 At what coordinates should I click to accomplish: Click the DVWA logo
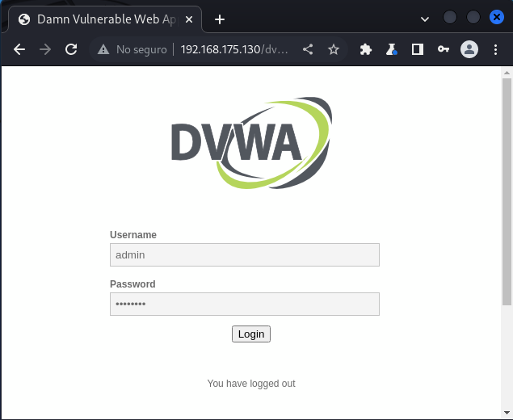point(251,143)
